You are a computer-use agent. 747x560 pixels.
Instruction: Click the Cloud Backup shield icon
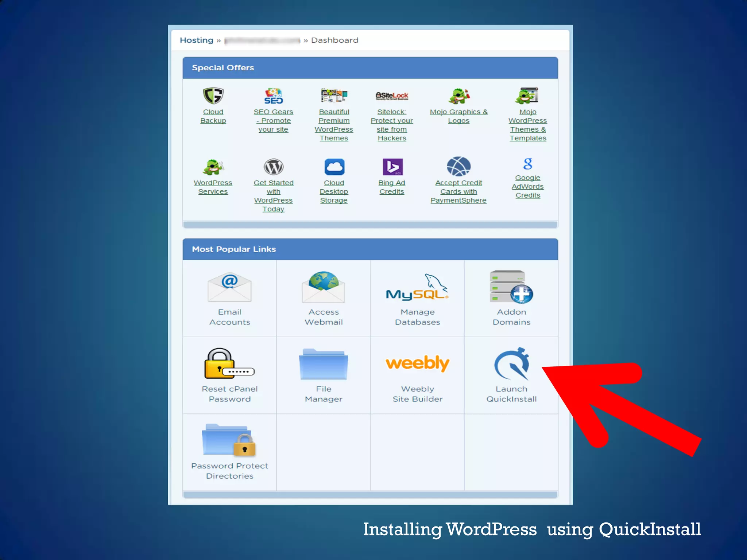pyautogui.click(x=213, y=96)
